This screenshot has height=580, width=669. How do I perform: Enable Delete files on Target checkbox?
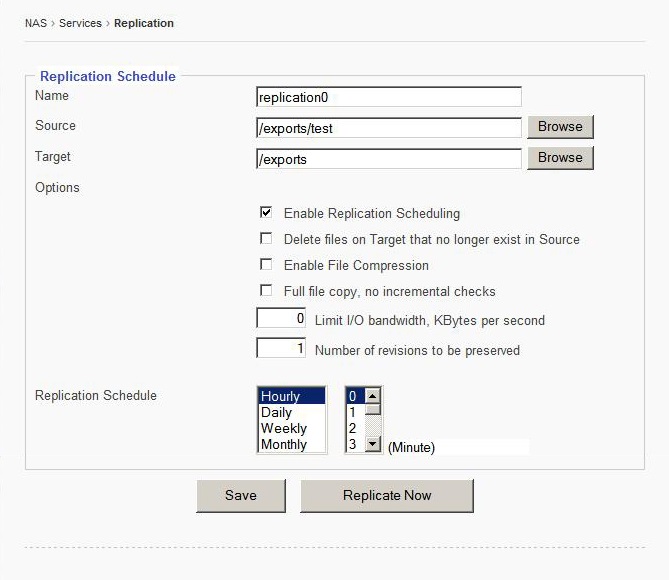click(266, 239)
